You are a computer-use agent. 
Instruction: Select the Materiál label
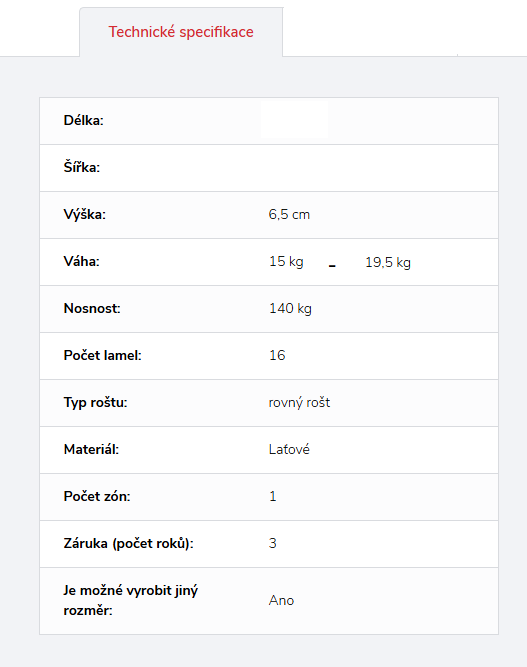91,449
